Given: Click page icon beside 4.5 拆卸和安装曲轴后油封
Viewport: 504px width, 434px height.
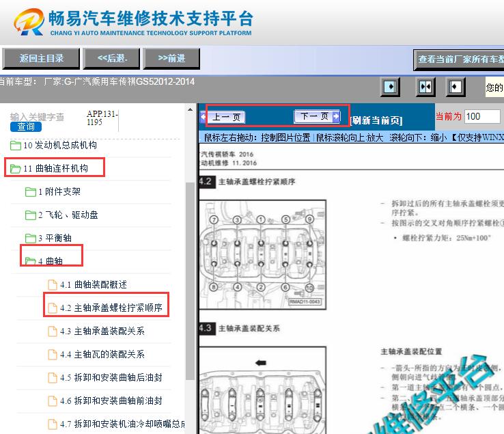Looking at the screenshot, I should point(53,378).
